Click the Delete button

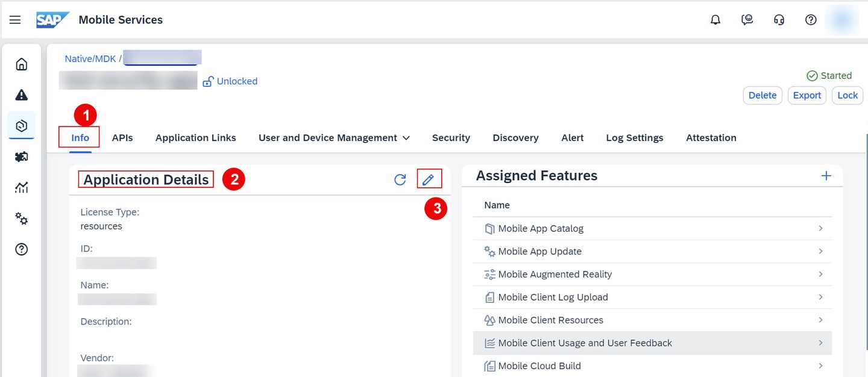tap(763, 95)
